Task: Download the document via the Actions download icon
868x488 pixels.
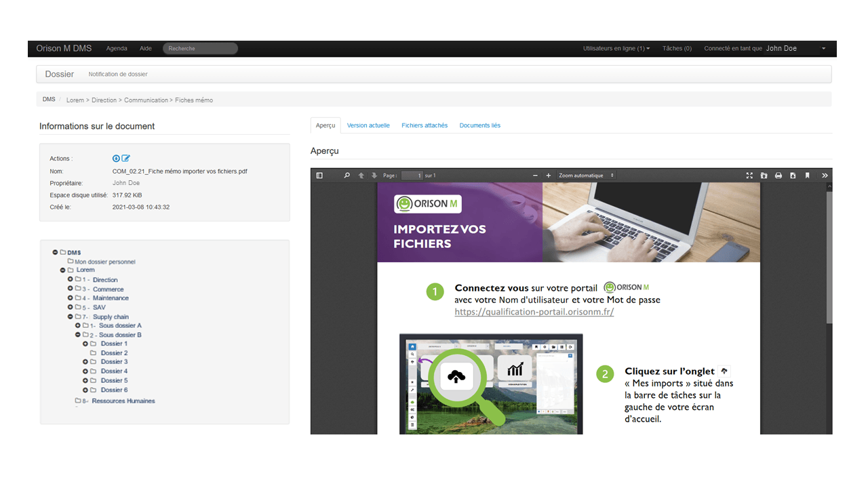Action: (116, 159)
